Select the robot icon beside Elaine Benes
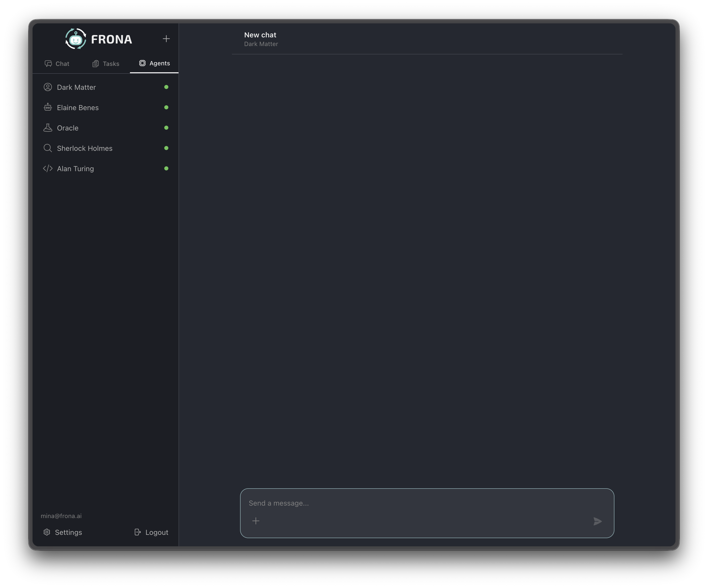The width and height of the screenshot is (708, 588). click(x=48, y=107)
